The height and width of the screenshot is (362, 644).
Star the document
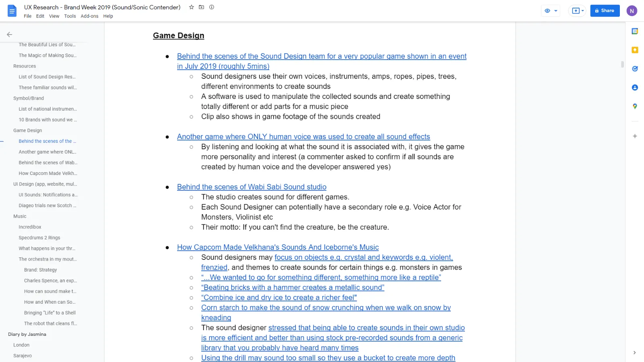pyautogui.click(x=192, y=7)
